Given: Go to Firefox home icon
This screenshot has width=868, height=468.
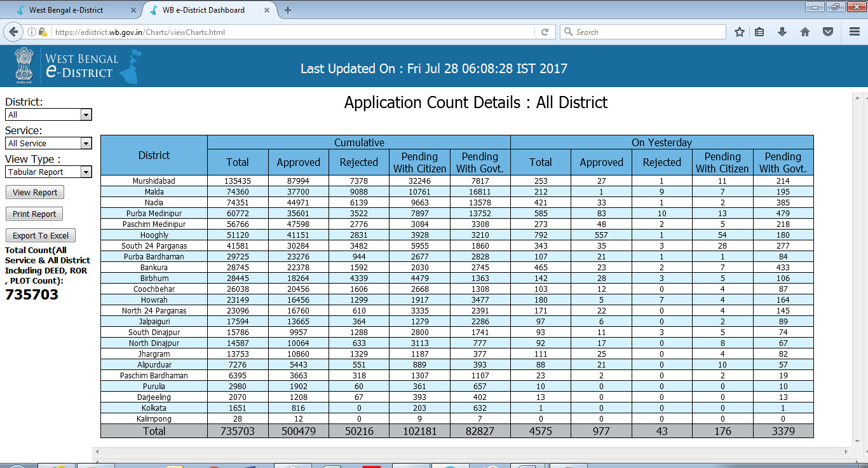Looking at the screenshot, I should pos(804,32).
